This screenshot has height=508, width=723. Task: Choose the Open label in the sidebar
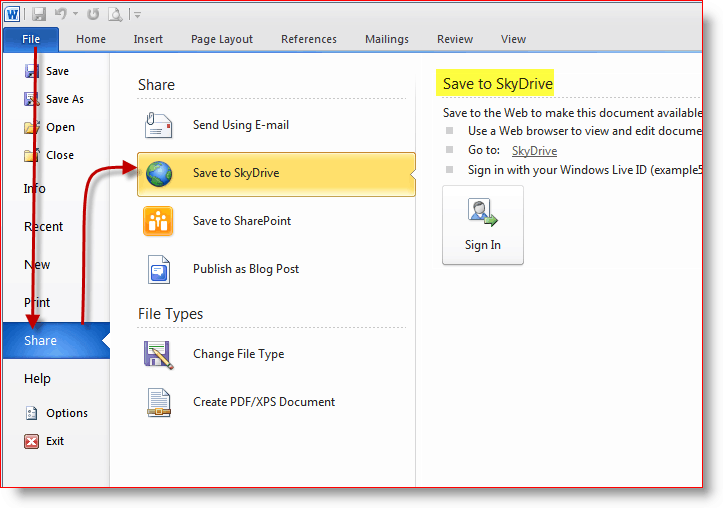[x=60, y=127]
